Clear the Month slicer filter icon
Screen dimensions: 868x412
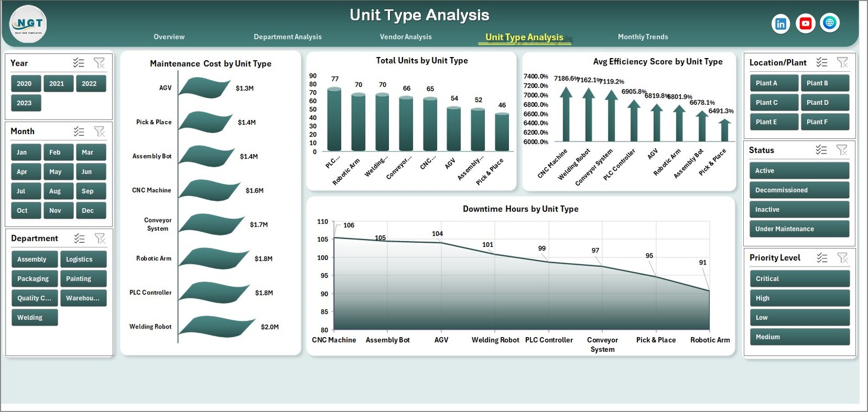tap(99, 131)
